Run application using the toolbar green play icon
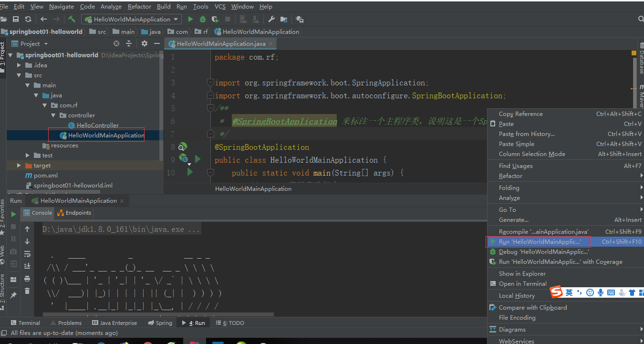 coord(190,19)
